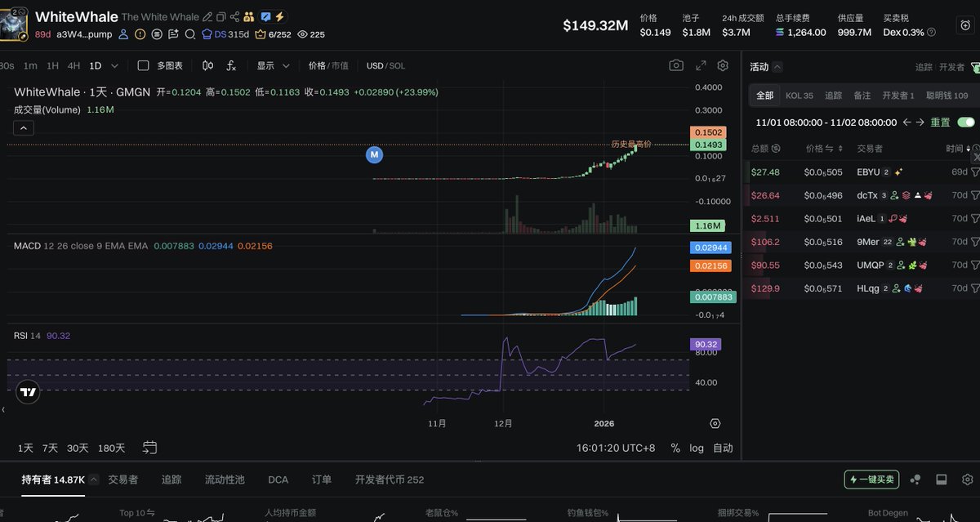This screenshot has height=522, width=980.
Task: Click the blue M marker on chart
Action: (374, 154)
